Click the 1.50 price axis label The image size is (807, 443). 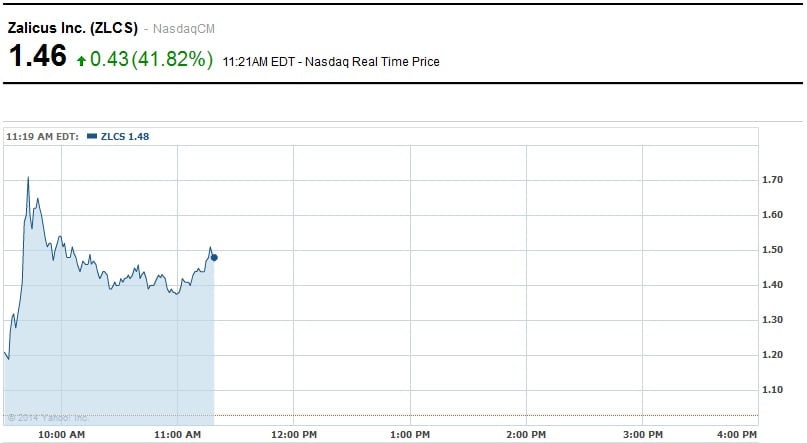(x=774, y=250)
